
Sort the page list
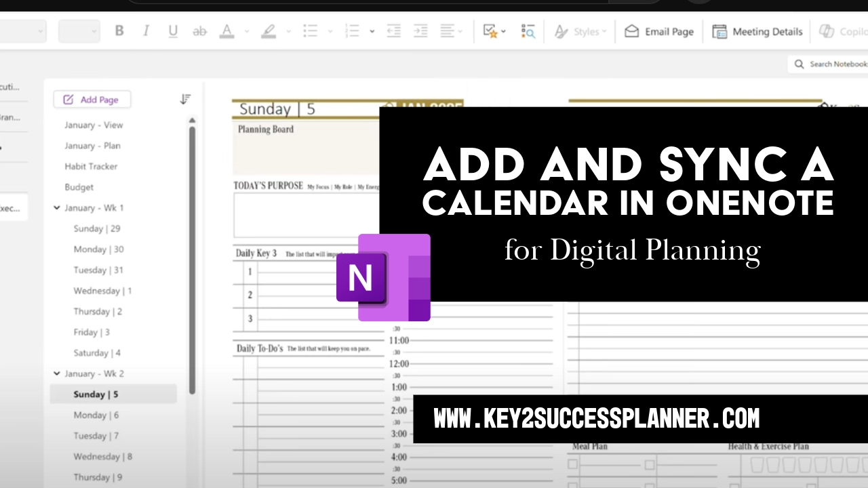(185, 100)
